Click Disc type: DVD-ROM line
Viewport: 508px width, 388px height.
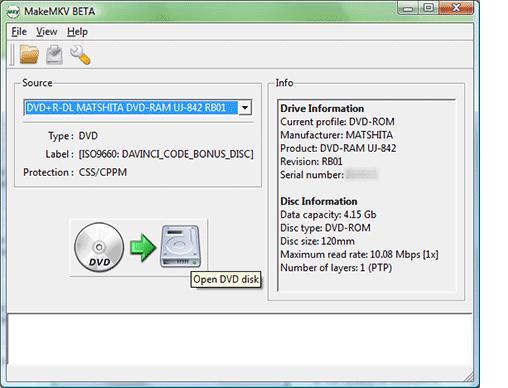(x=325, y=228)
